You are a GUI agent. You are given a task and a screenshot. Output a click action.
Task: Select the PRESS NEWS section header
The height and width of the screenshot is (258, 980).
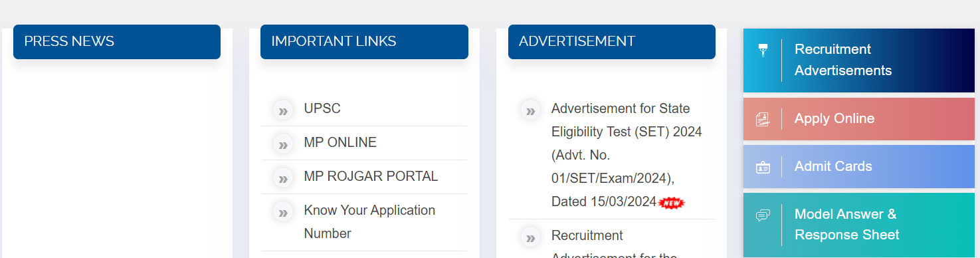tap(117, 41)
